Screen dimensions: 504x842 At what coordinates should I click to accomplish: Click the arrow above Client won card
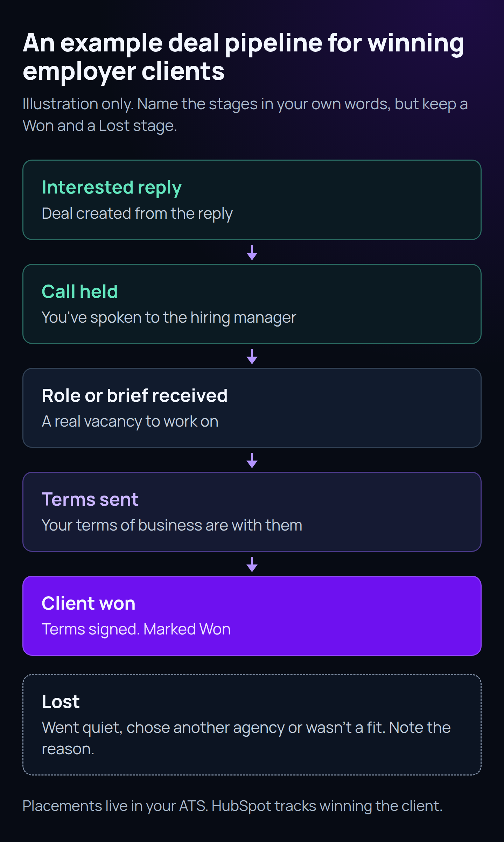tap(252, 564)
